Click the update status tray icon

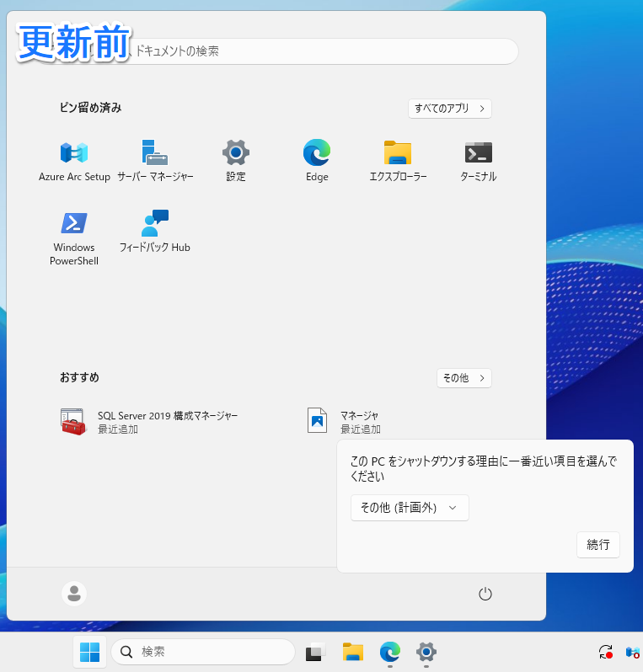(x=605, y=652)
